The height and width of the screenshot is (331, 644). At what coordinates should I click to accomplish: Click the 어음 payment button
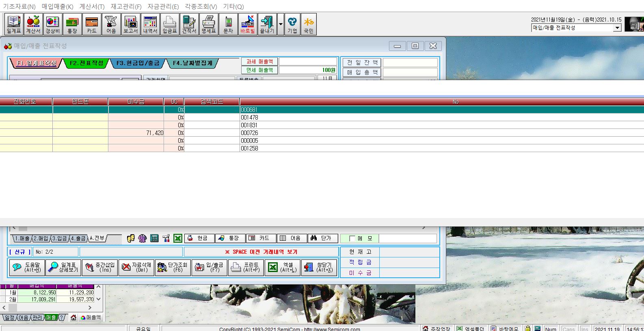point(292,238)
